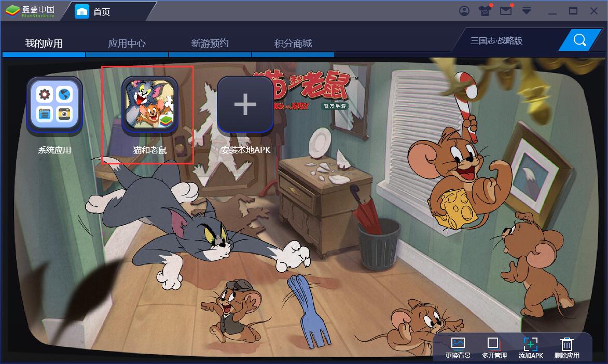Switch to the 应用中心 tab

pos(127,44)
